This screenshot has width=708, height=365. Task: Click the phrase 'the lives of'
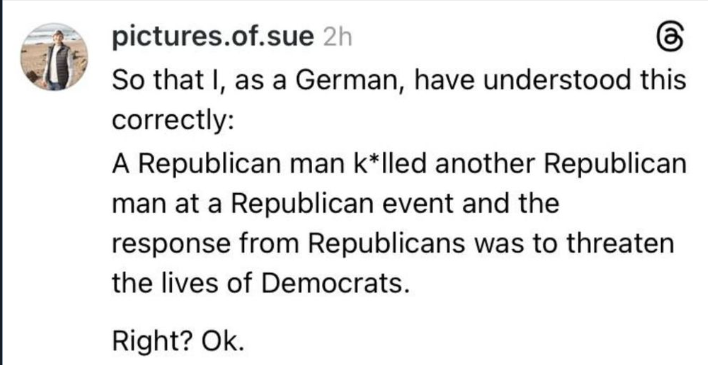click(183, 283)
